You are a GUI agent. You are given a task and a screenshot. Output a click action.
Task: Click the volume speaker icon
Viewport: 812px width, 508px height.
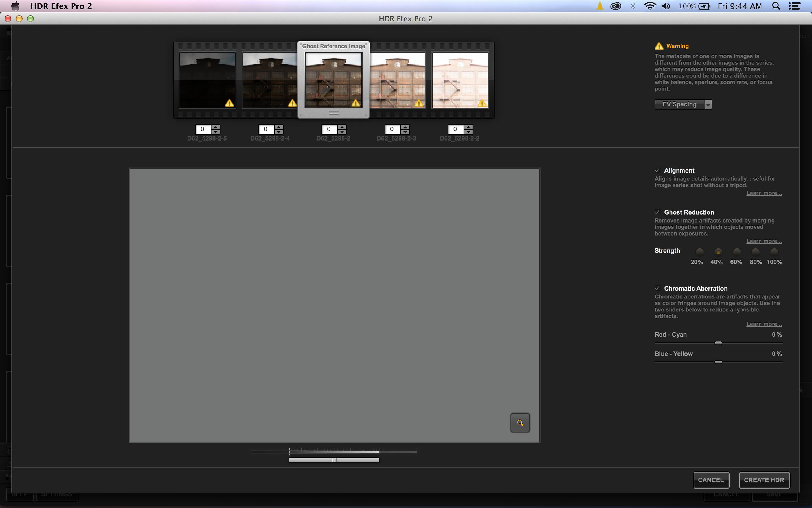click(666, 6)
